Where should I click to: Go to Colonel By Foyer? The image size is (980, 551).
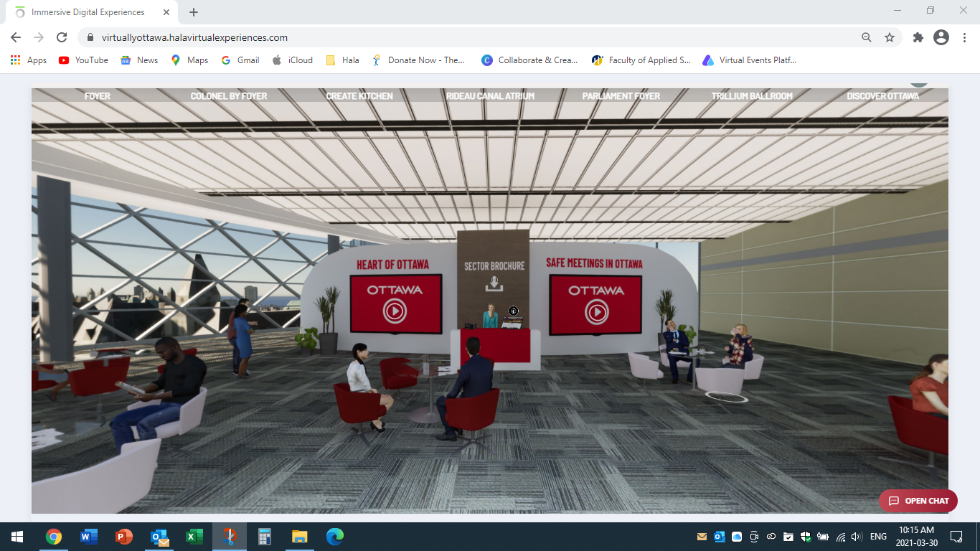pyautogui.click(x=229, y=96)
